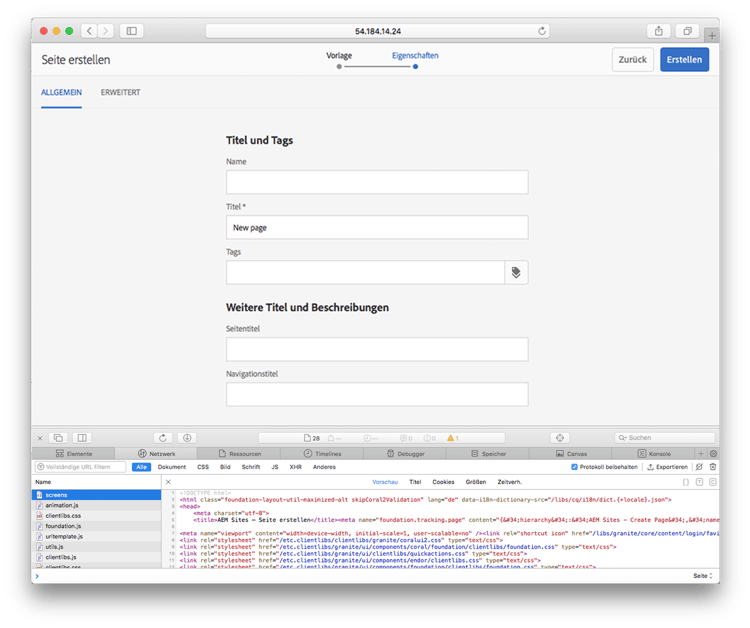
Task: Open the Konsole inspector tab
Action: (653, 453)
